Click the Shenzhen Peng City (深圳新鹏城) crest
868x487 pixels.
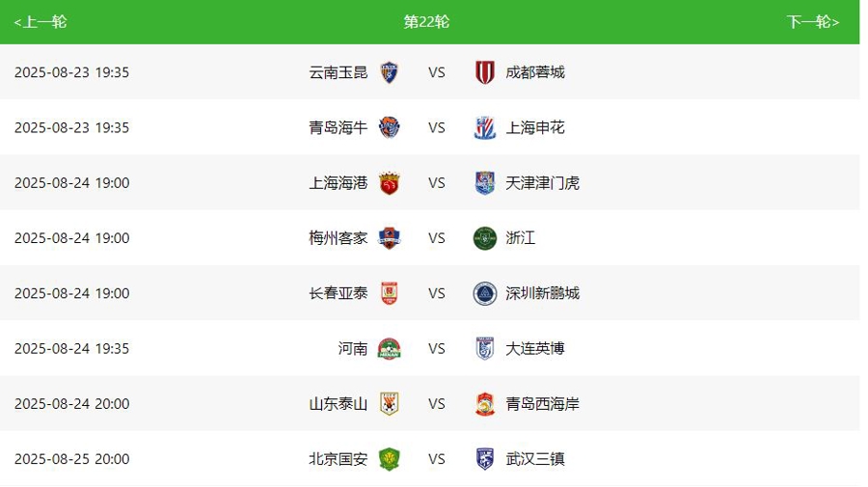point(485,293)
